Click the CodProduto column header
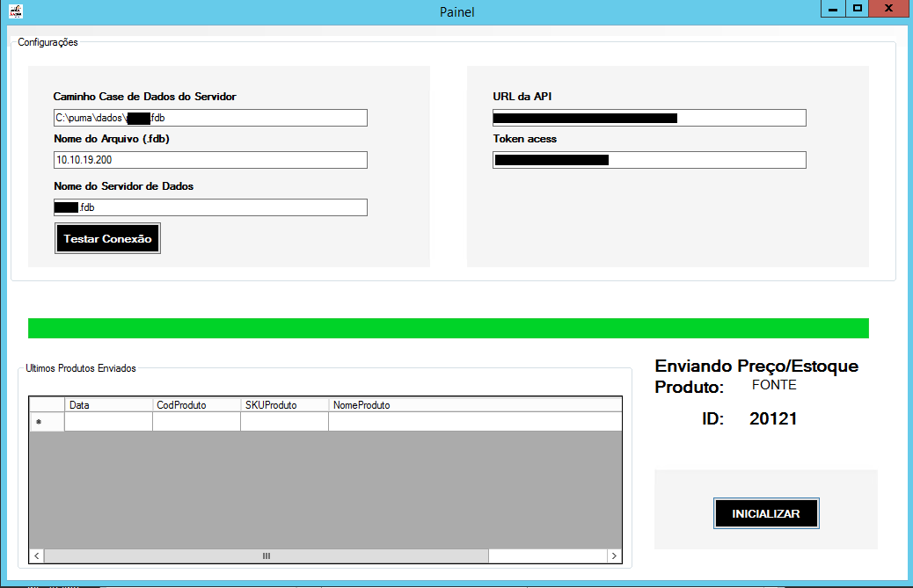 point(195,404)
